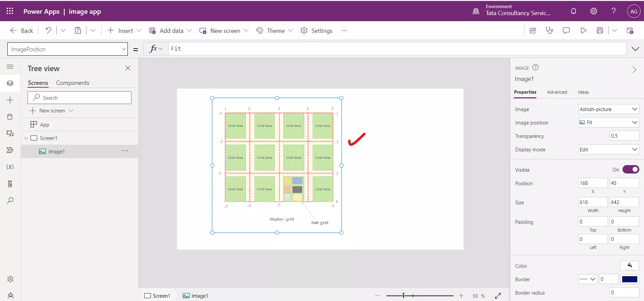Open the help question mark icon
Screen dimensions: 644x301
click(x=613, y=11)
